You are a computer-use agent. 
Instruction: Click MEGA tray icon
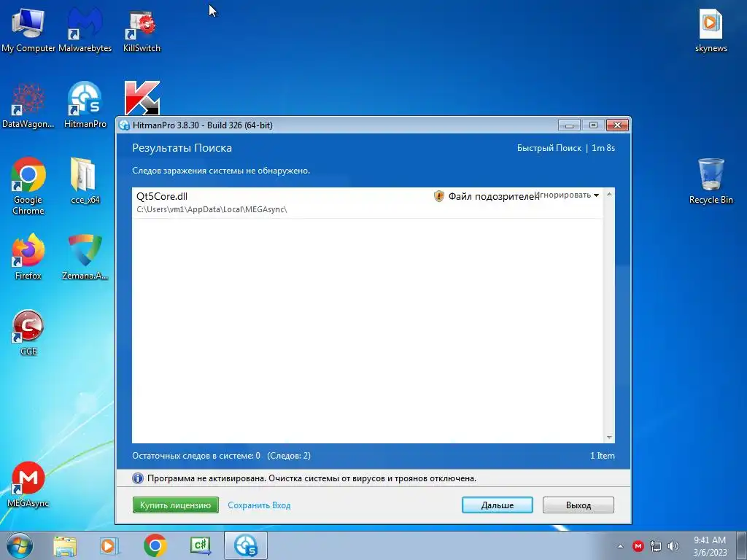pyautogui.click(x=638, y=546)
